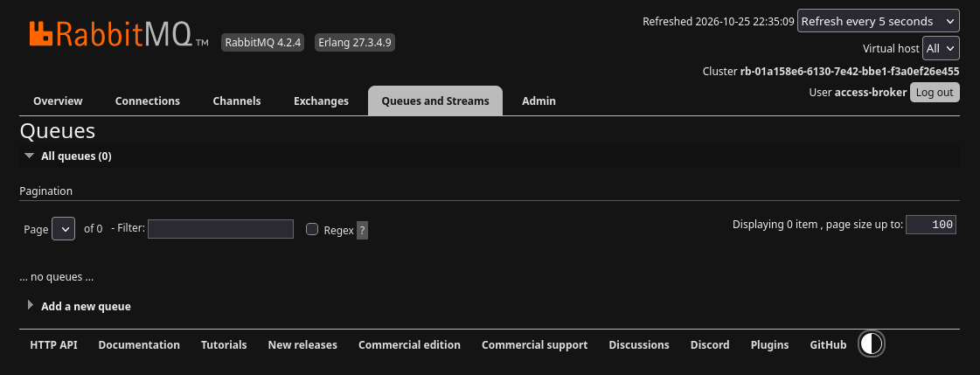Open the HTTP API link
980x375 pixels.
coord(53,345)
